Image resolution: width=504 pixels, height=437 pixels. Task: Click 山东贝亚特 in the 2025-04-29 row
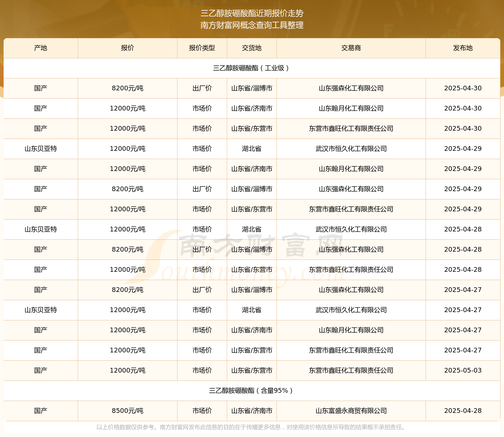pos(41,149)
